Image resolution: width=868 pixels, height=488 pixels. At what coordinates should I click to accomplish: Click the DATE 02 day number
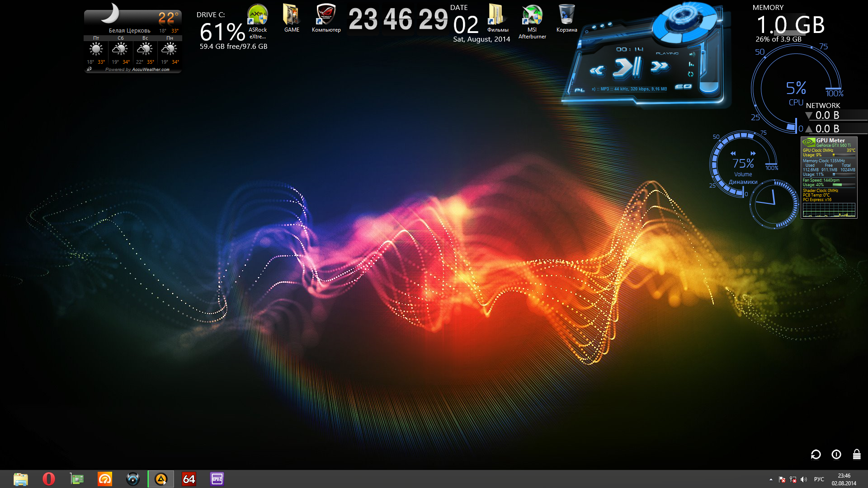point(466,24)
